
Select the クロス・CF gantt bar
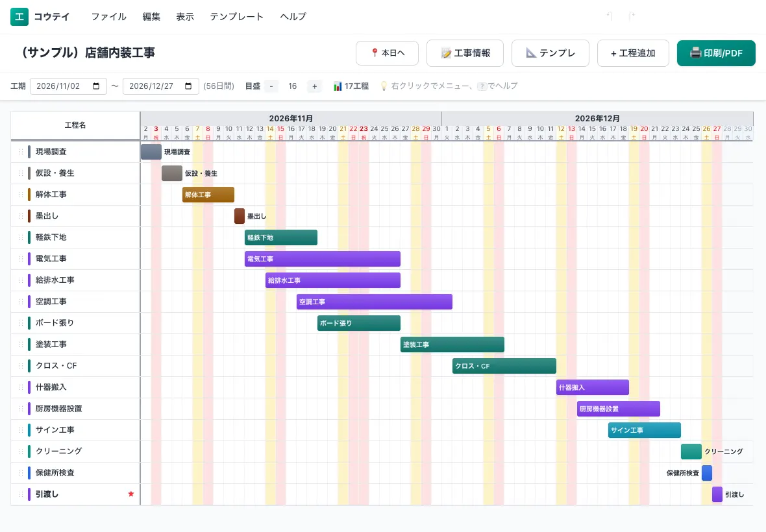[504, 366]
